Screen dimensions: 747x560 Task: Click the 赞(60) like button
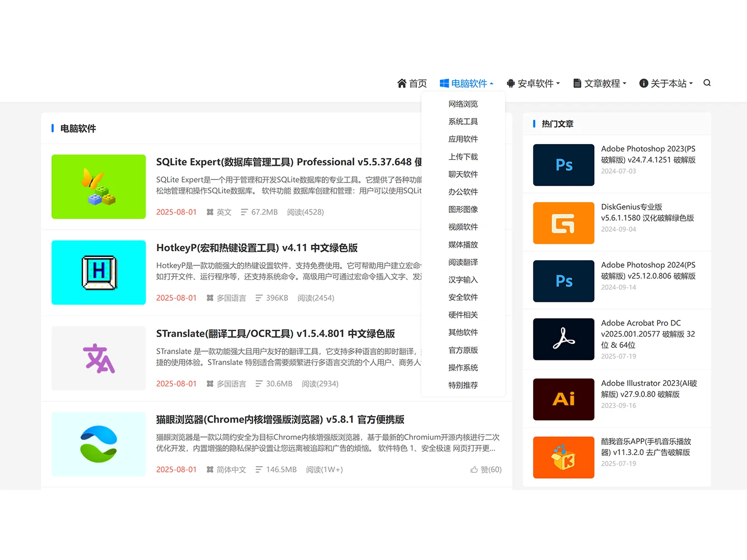point(486,469)
